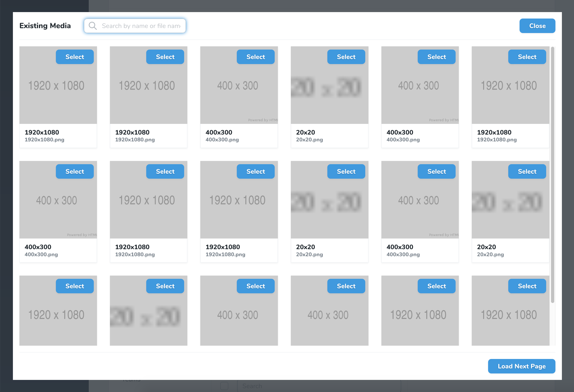The width and height of the screenshot is (574, 392).
Task: Select the first 400x300 image in the middle row
Action: 75,171
